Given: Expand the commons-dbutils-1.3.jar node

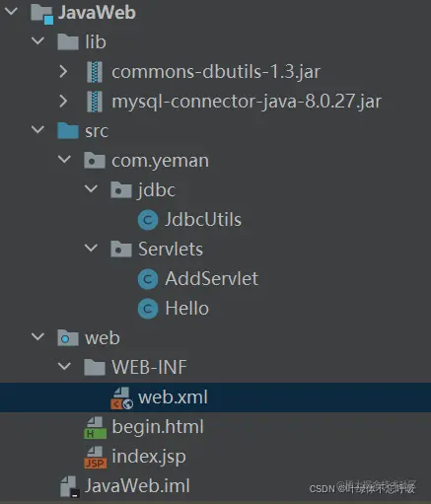Looking at the screenshot, I should point(63,71).
